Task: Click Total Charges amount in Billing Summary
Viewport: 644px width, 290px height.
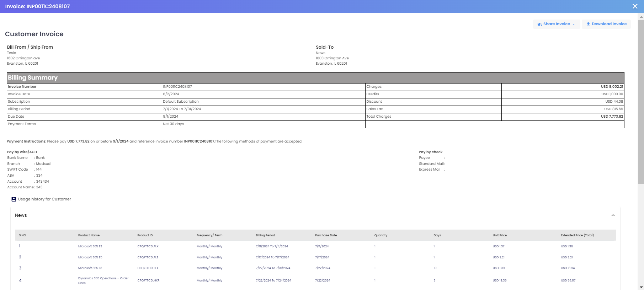Action: [x=612, y=117]
